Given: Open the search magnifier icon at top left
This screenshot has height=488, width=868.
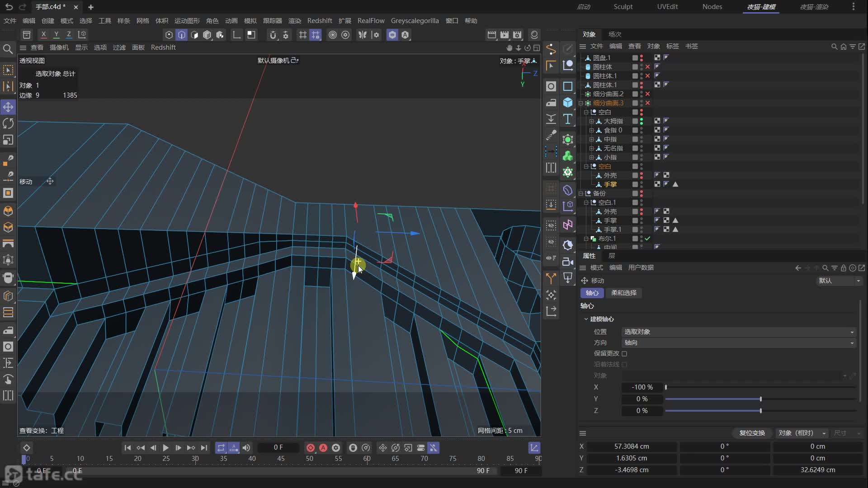Looking at the screenshot, I should click(x=8, y=49).
